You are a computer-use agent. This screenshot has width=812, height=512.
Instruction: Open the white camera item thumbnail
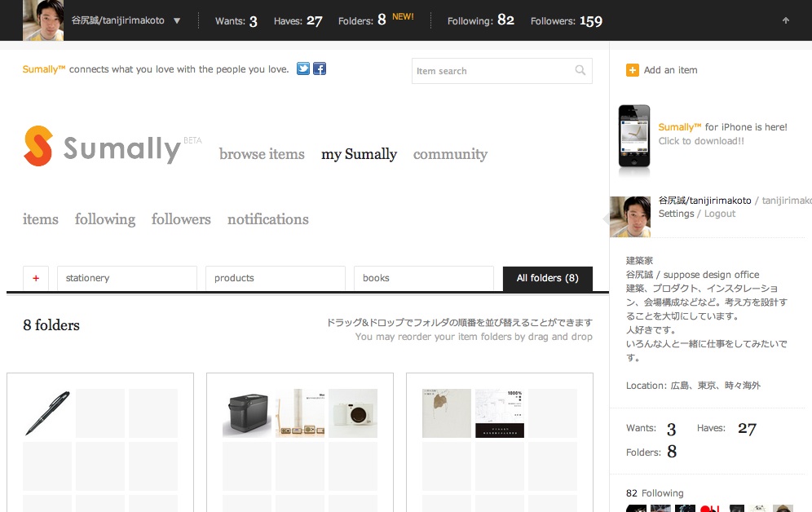pyautogui.click(x=353, y=413)
